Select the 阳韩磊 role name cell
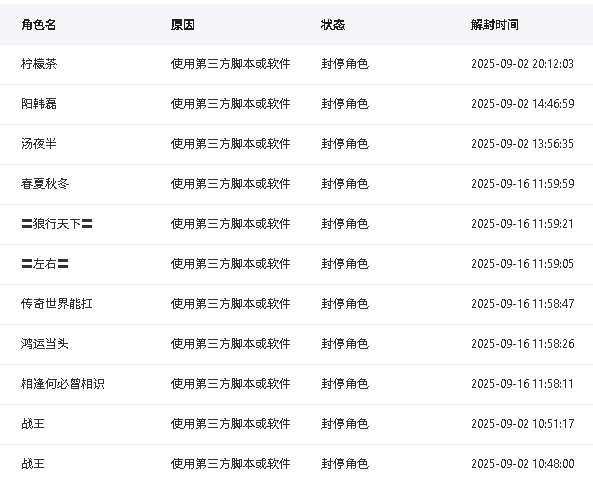The width and height of the screenshot is (593, 484). 39,104
